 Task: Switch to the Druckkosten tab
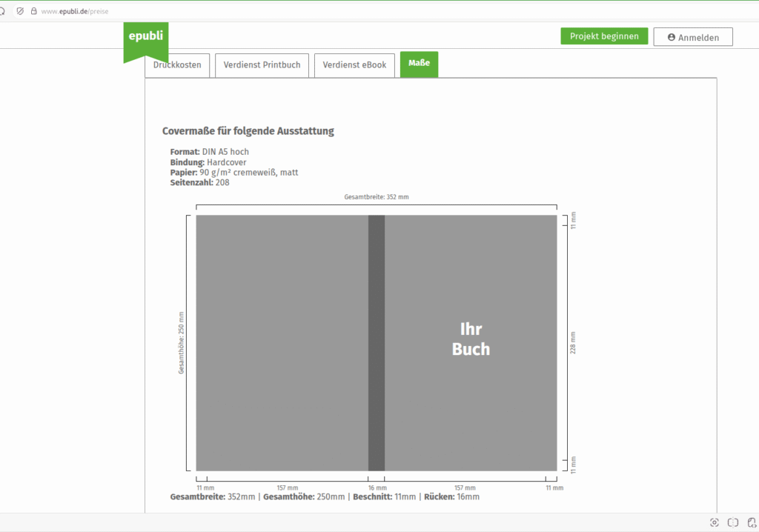[177, 65]
